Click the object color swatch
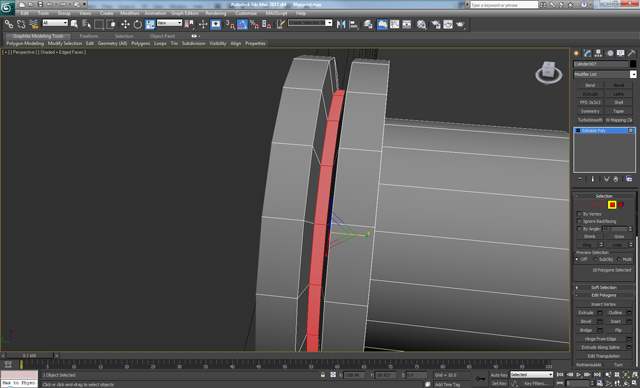 point(633,64)
